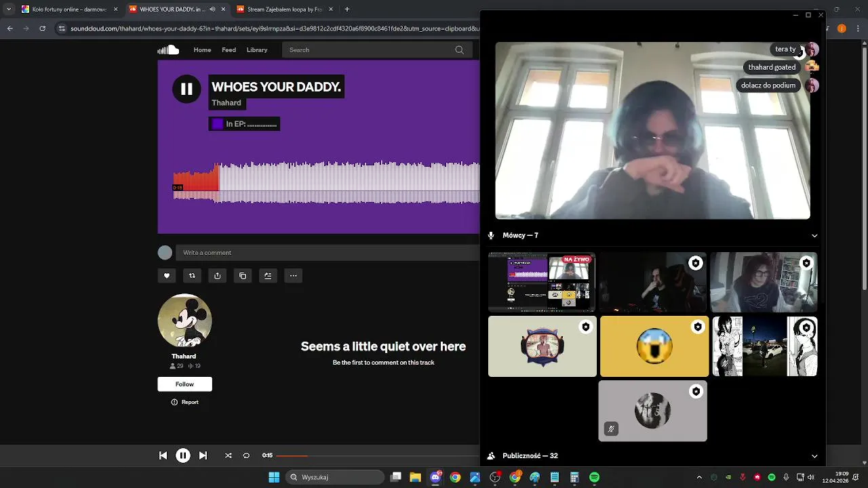Reload the SoundCloud page
The height and width of the screenshot is (488, 868).
coord(43,28)
